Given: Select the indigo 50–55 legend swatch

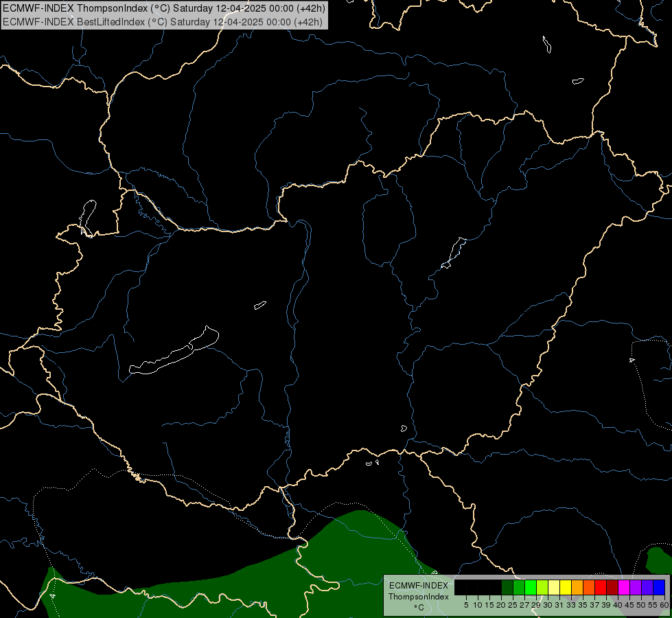Looking at the screenshot, I should pos(647,587).
